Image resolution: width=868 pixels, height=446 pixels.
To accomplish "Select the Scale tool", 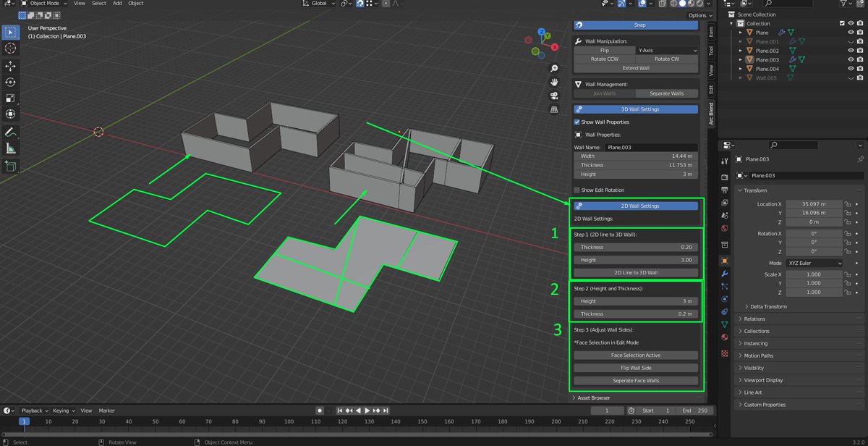I will [x=11, y=98].
